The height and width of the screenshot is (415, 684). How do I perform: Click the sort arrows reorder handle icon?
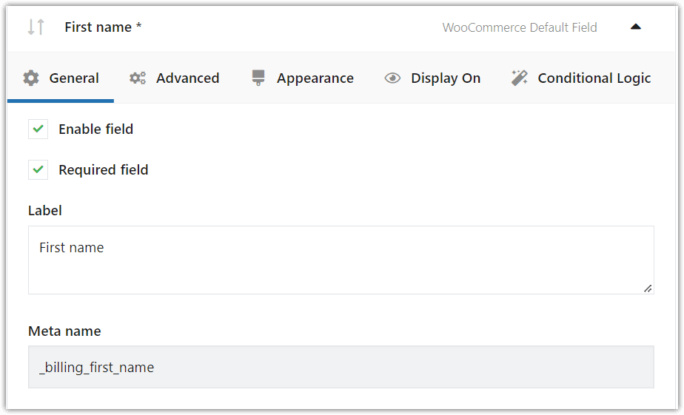click(x=36, y=27)
